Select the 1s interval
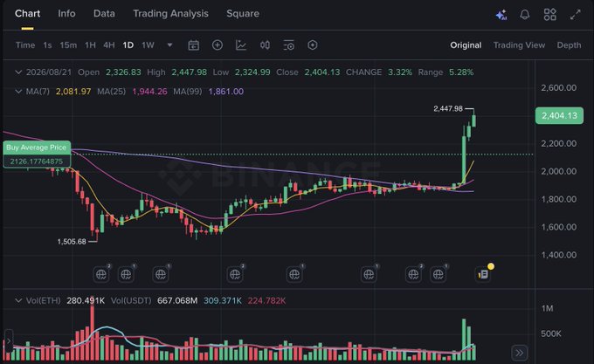Image resolution: width=594 pixels, height=364 pixels. pyautogui.click(x=47, y=45)
